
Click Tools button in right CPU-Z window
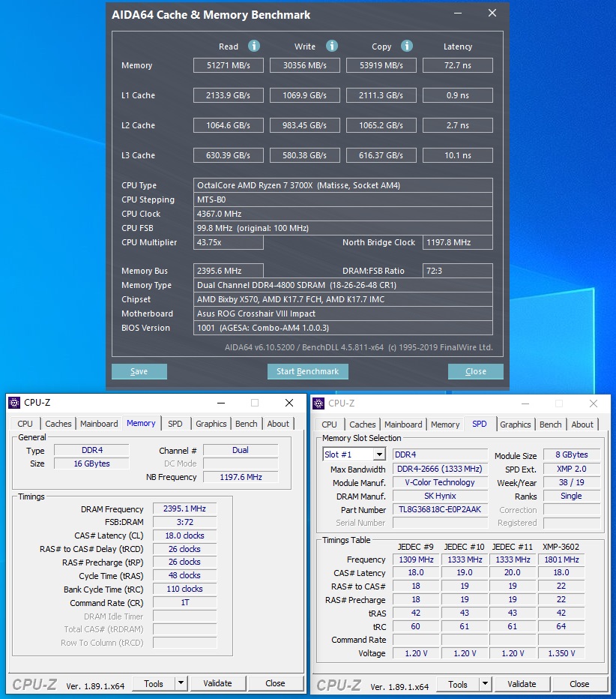pos(458,684)
